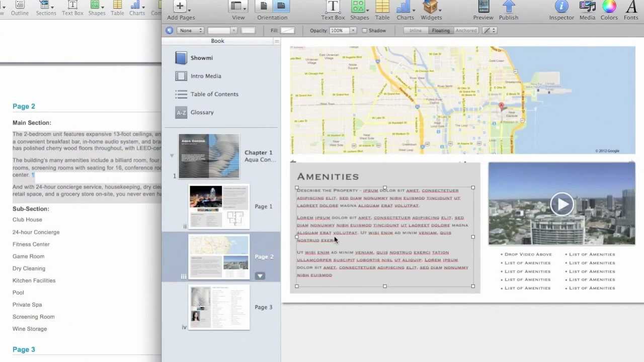This screenshot has height=362, width=644.
Task: Click 'Page 2' heading in Pages document
Action: 24,106
